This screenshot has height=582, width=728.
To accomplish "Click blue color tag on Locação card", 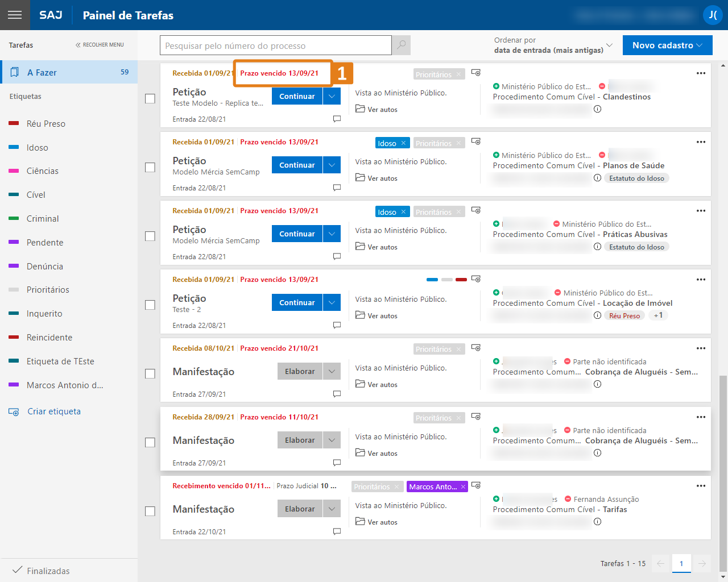I will pyautogui.click(x=432, y=280).
